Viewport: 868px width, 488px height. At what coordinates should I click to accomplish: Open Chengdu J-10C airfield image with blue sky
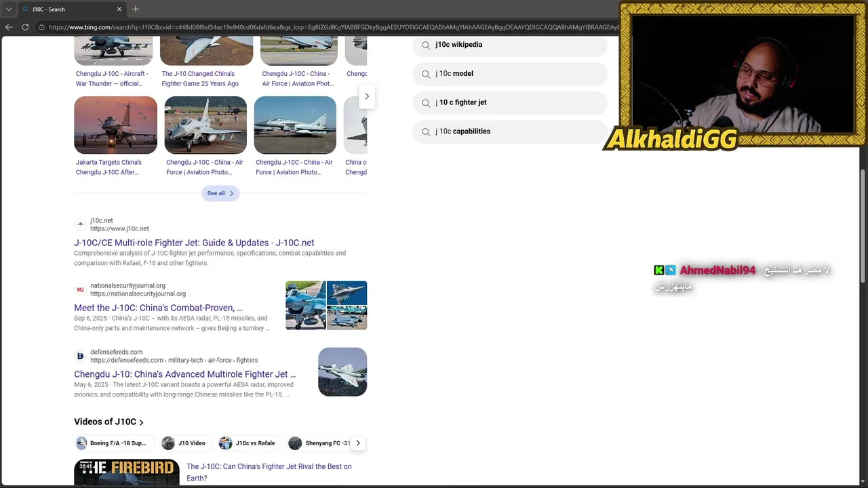click(295, 125)
